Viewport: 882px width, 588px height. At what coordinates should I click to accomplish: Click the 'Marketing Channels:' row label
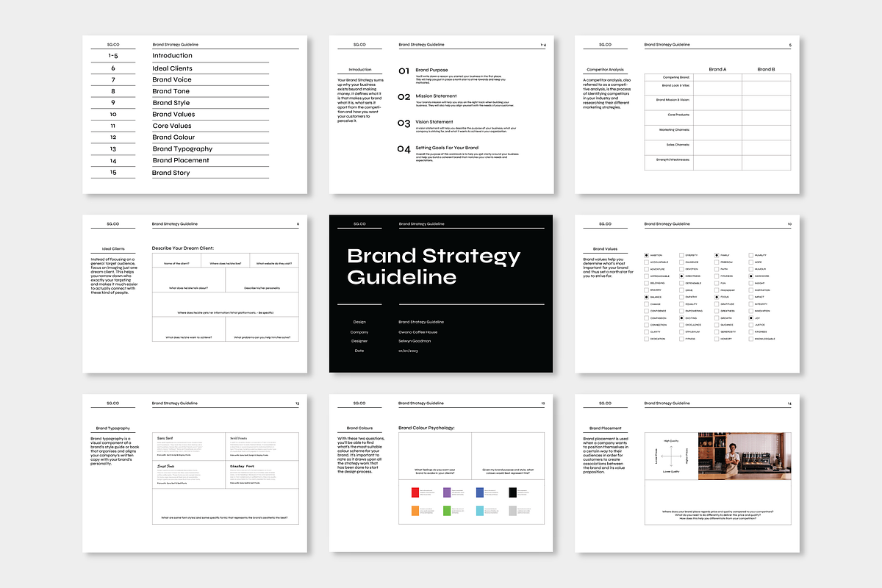(675, 129)
